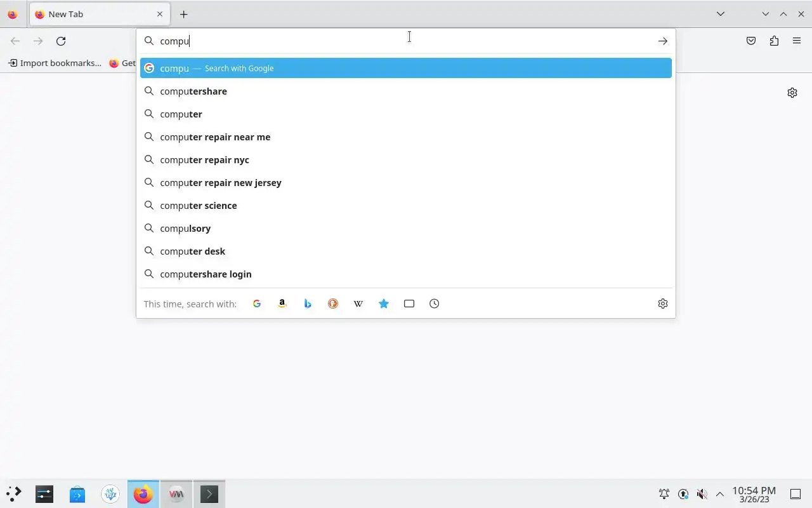Image resolution: width=812 pixels, height=508 pixels.
Task: Search history using the clock icon
Action: click(x=435, y=304)
